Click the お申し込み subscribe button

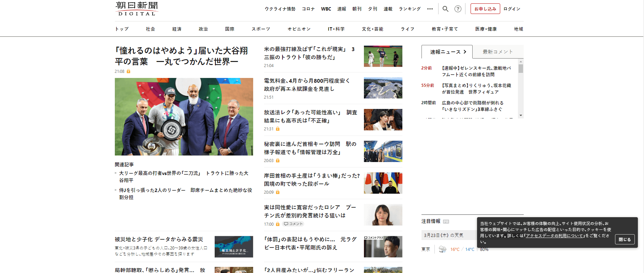click(485, 9)
